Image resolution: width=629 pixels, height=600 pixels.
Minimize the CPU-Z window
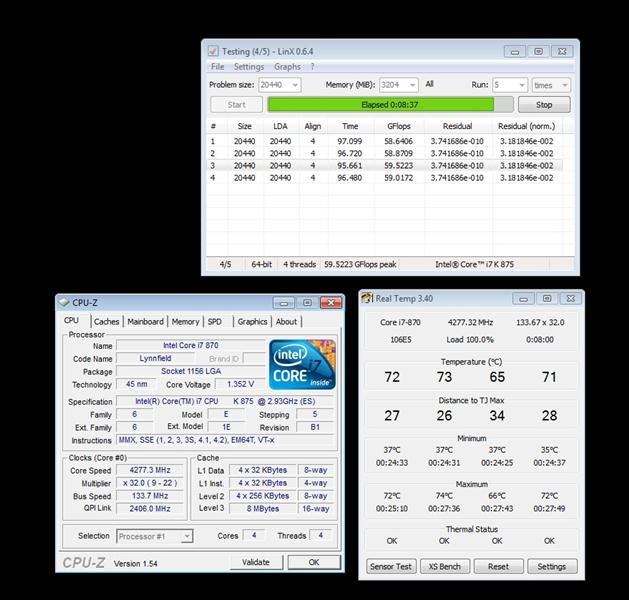tap(285, 302)
